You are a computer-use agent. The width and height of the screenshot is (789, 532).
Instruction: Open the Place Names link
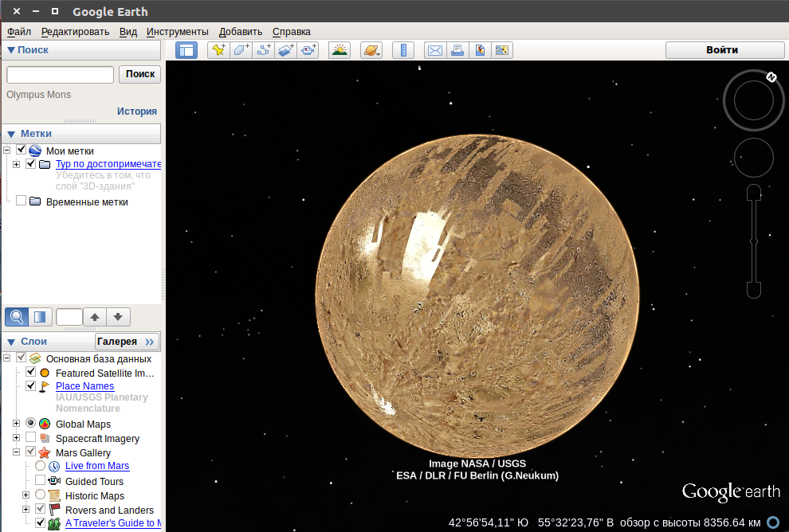coord(85,386)
